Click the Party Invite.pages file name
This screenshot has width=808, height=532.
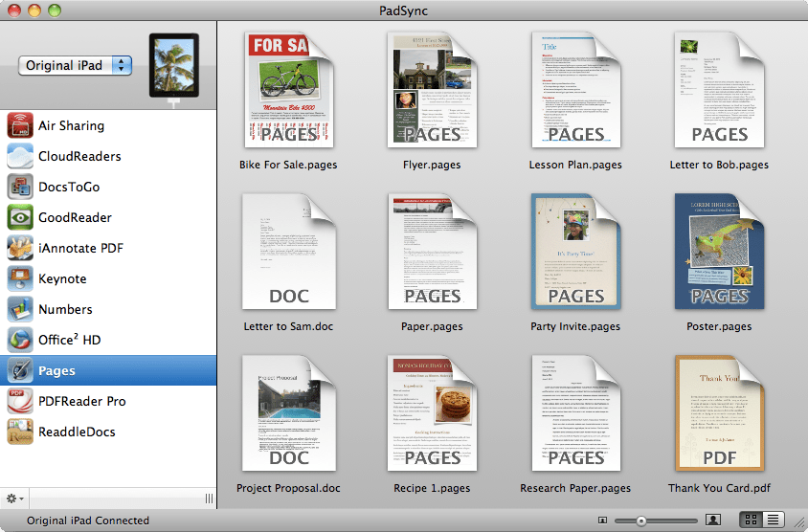point(575,326)
